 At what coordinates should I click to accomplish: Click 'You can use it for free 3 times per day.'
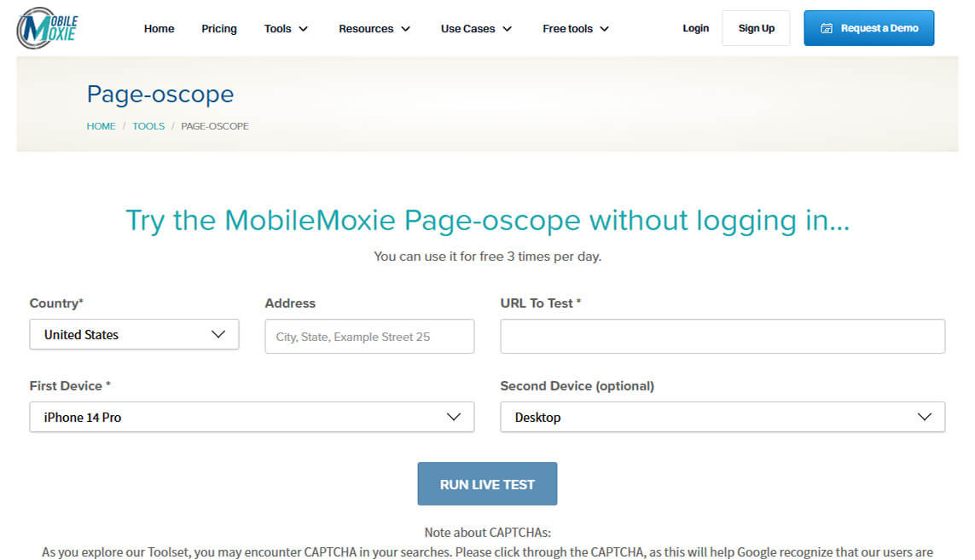click(x=488, y=256)
